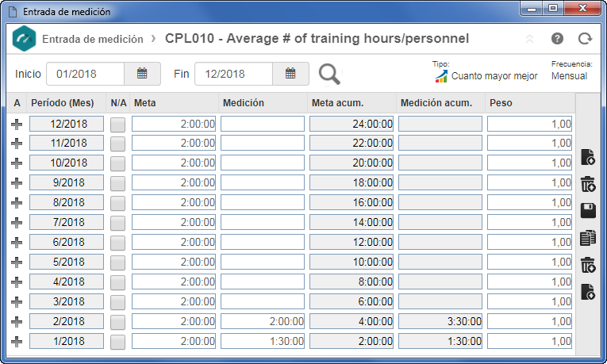Image resolution: width=607 pixels, height=364 pixels.
Task: Click the plus icon for row 2/2018
Action: [x=17, y=321]
